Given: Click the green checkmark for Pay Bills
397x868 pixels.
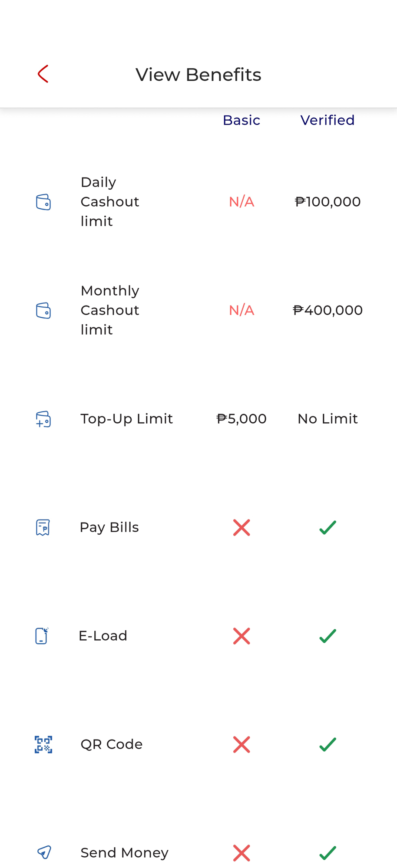Looking at the screenshot, I should [328, 527].
